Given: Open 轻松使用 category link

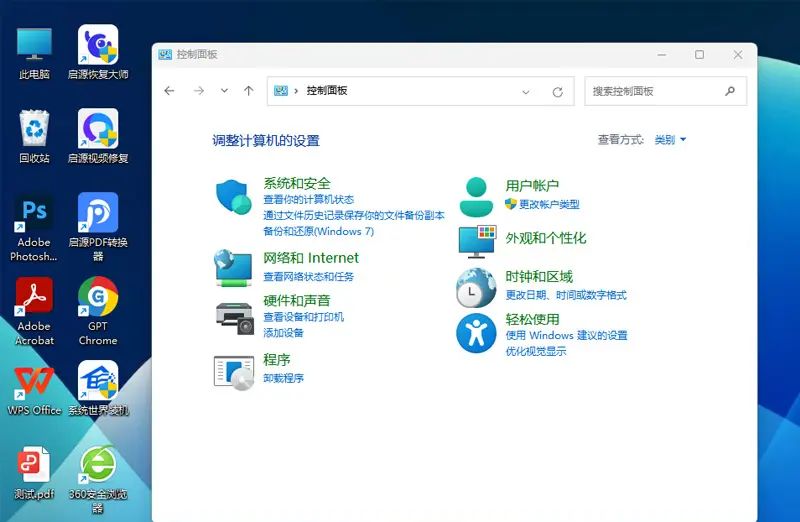Looking at the screenshot, I should tap(532, 319).
